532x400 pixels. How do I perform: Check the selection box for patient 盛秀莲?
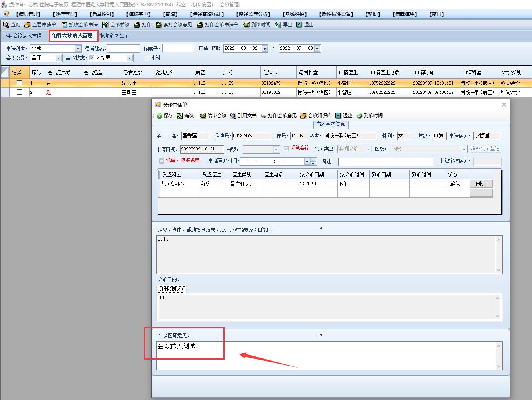tap(19, 83)
